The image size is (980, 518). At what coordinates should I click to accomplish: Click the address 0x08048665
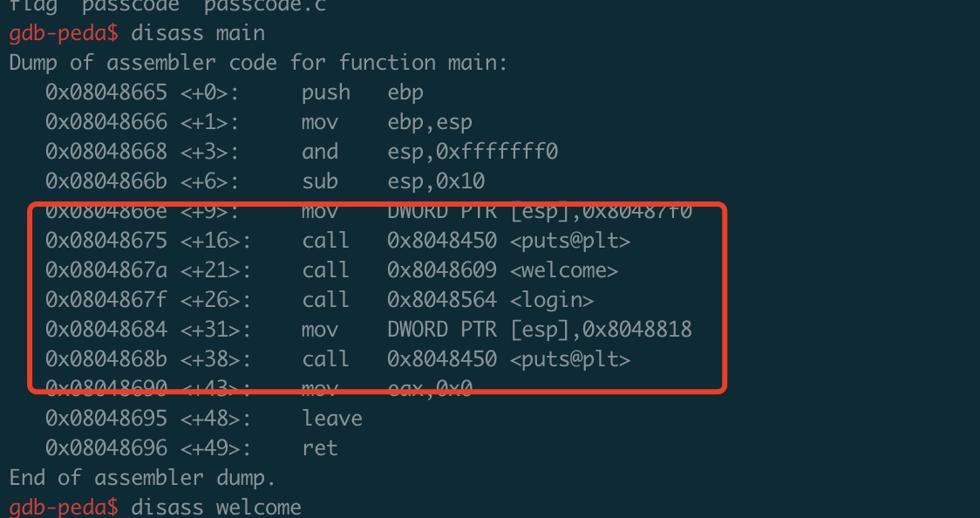point(105,92)
